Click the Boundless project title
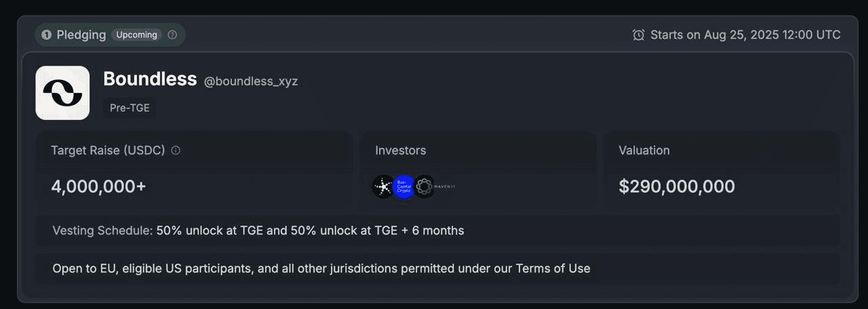Screen dimensions: 868x309 pos(150,79)
